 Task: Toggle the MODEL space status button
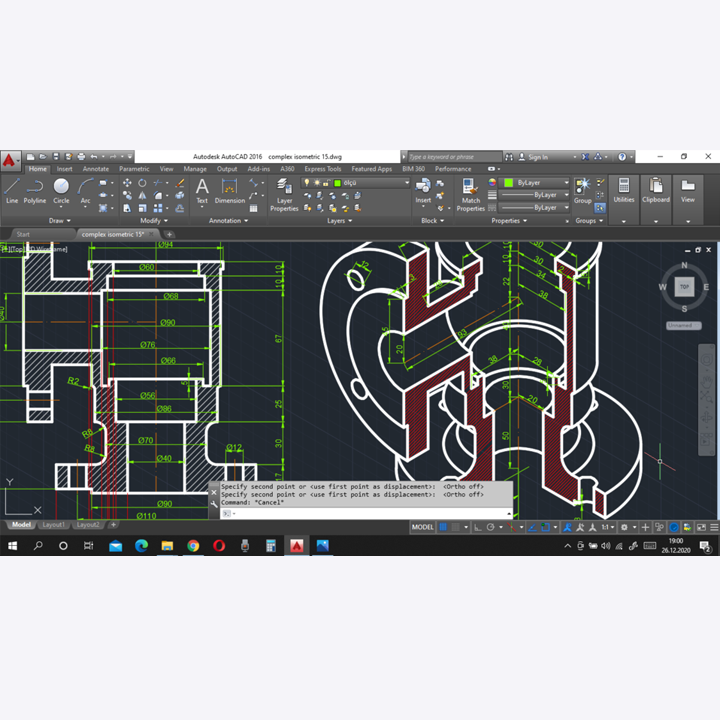click(422, 527)
